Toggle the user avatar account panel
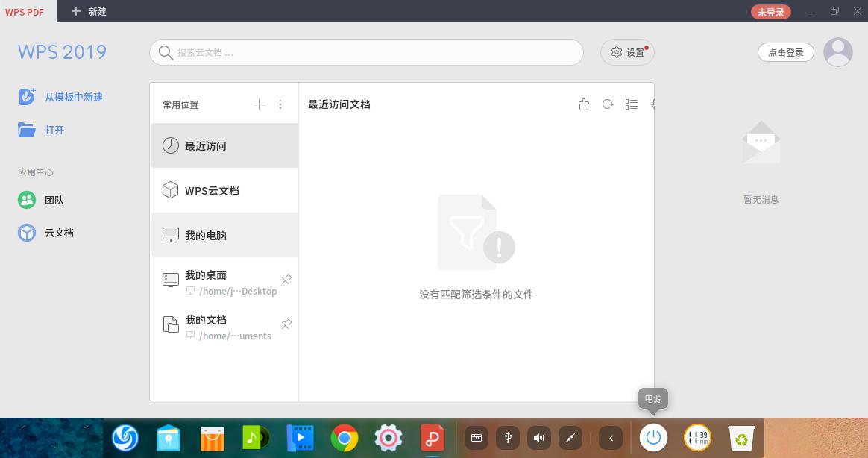Image resolution: width=868 pixels, height=458 pixels. (x=838, y=51)
